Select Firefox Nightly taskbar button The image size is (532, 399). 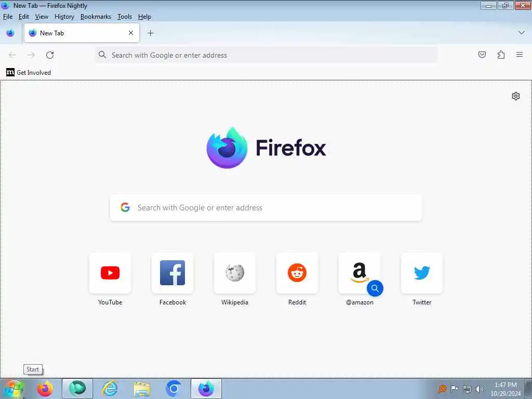click(206, 389)
